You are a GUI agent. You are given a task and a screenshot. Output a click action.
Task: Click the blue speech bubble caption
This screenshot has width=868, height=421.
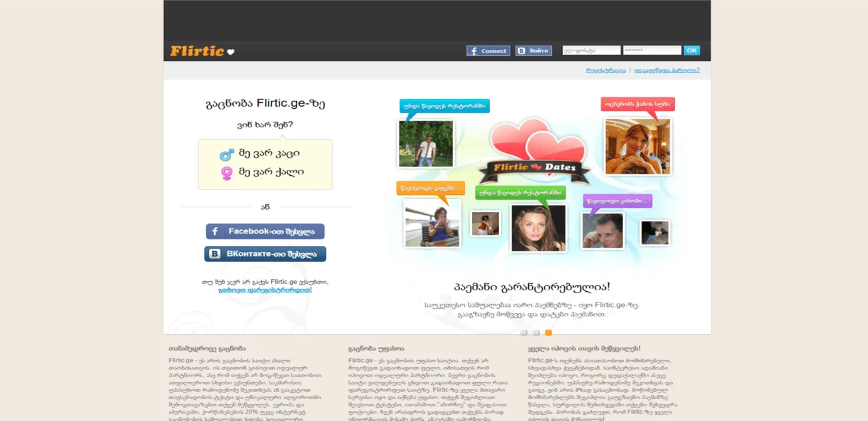(x=445, y=106)
